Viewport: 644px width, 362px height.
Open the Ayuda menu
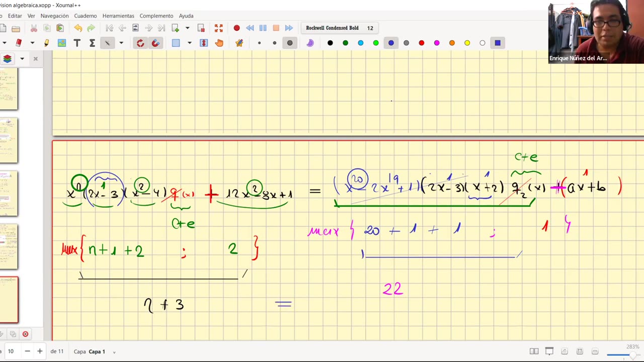(x=186, y=16)
